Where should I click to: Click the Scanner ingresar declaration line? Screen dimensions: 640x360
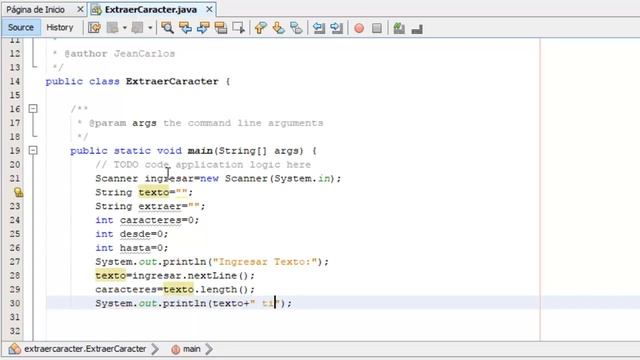pos(218,178)
